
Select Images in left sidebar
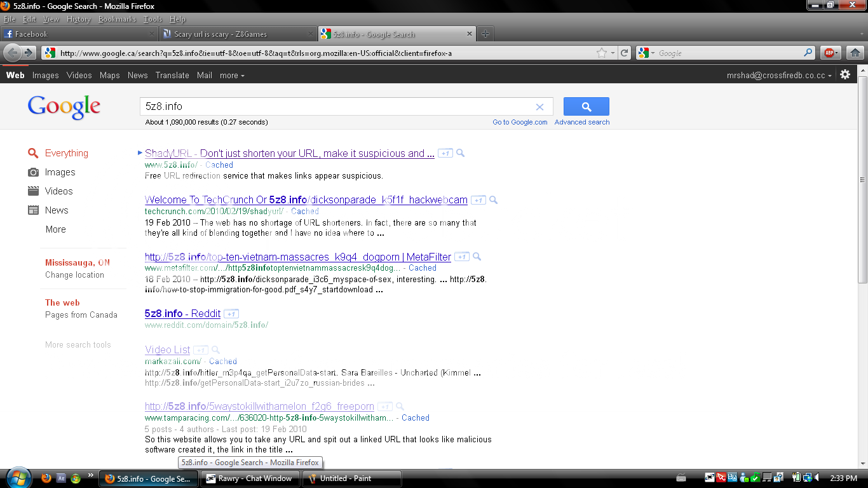[60, 172]
